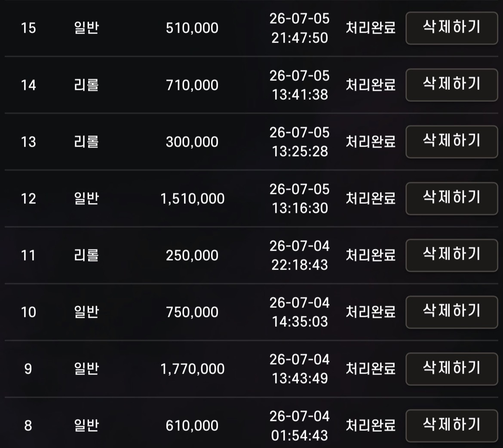Select the 710,000 amount in row 14
This screenshot has height=448, width=503.
192,85
